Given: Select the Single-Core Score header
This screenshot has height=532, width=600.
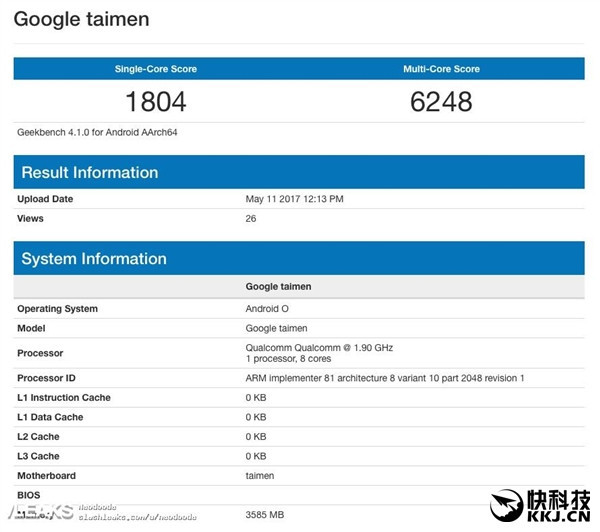Looking at the screenshot, I should (156, 69).
